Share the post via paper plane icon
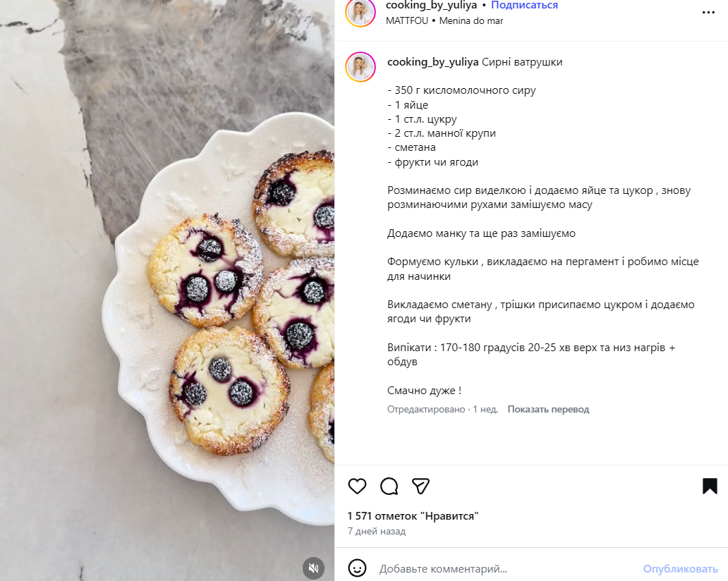Screen dimensions: 728x581 tap(420, 486)
